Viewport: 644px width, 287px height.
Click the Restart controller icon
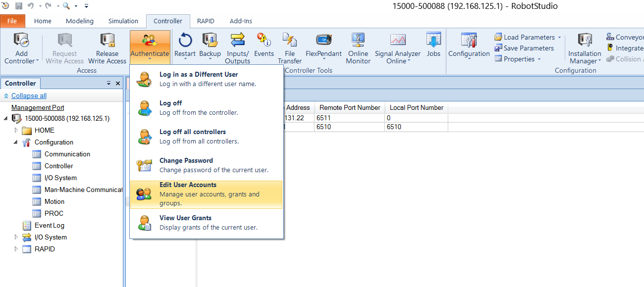pyautogui.click(x=185, y=41)
